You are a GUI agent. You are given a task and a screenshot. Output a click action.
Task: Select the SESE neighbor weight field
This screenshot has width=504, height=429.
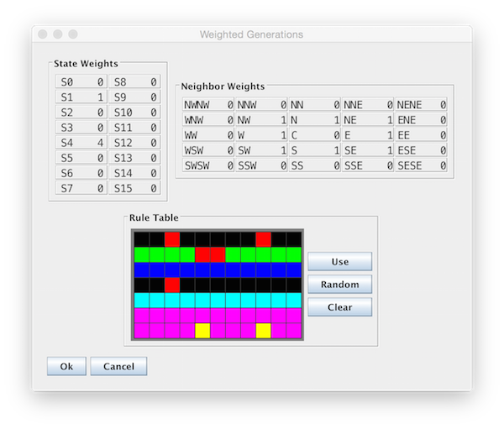[421, 165]
